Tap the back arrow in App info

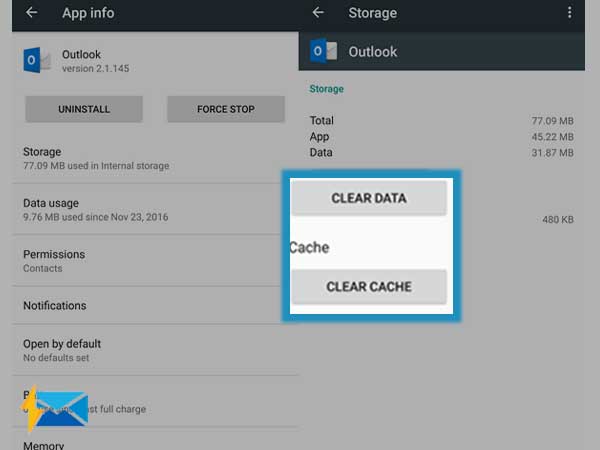31,13
